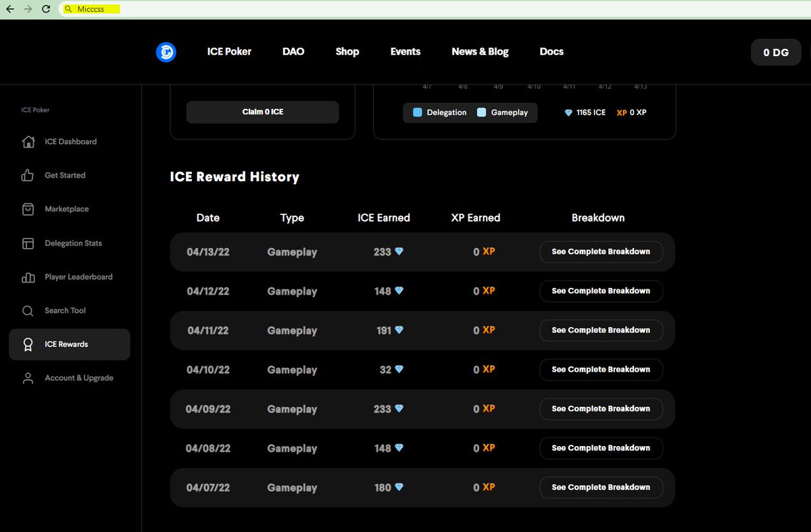The image size is (811, 532).
Task: See Complete Breakdown for 04/09/22
Action: click(x=601, y=408)
